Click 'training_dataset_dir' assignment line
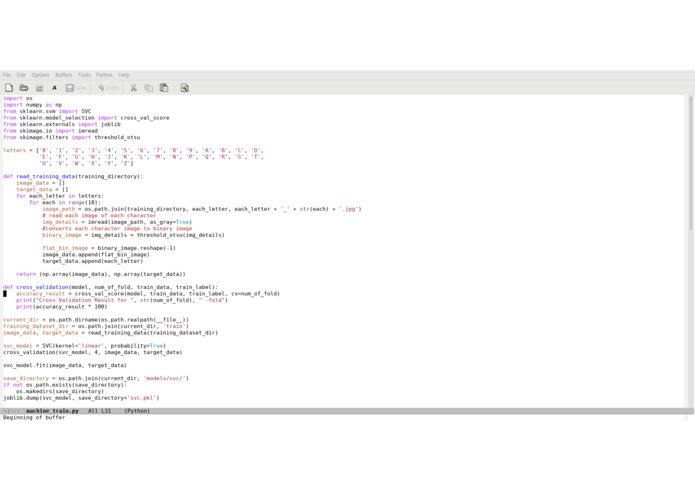This screenshot has width=695, height=494. pos(96,326)
